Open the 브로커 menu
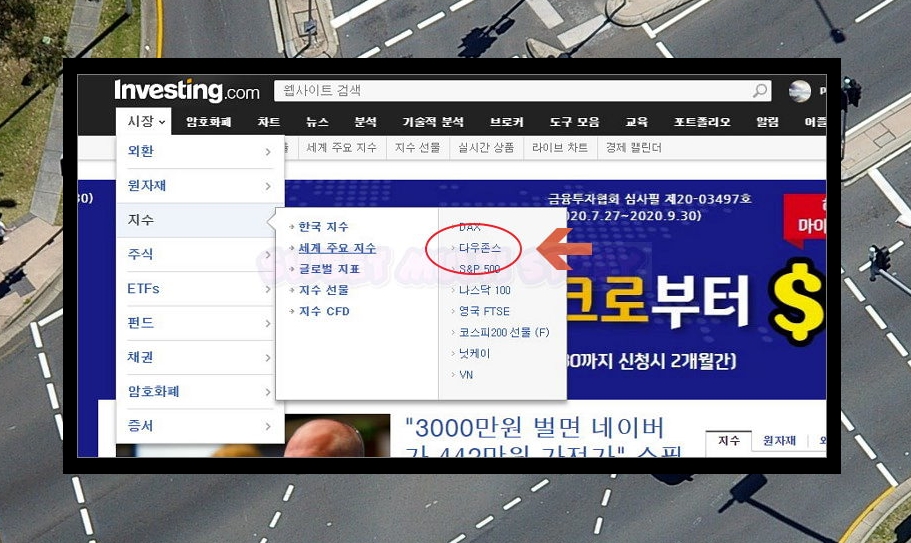 [507, 122]
